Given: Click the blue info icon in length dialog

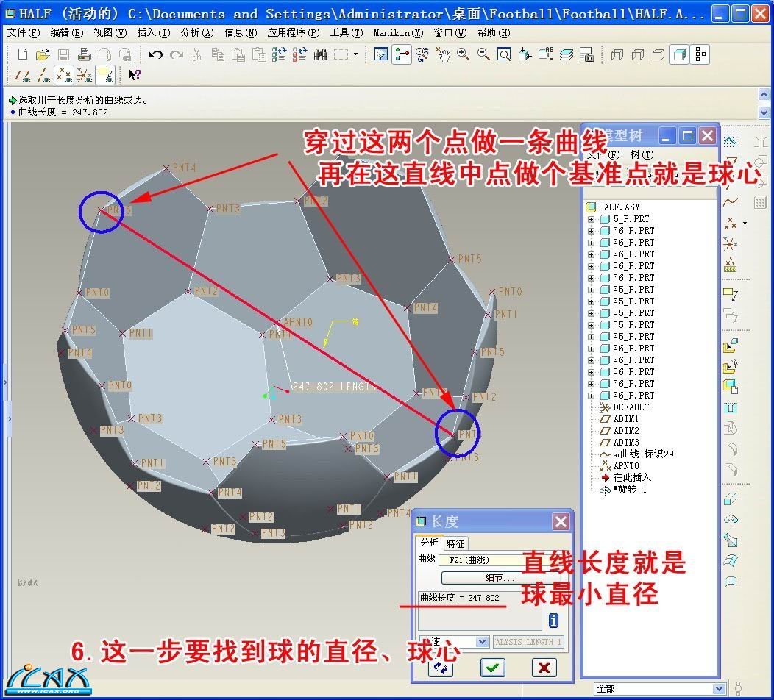Looking at the screenshot, I should (x=553, y=620).
